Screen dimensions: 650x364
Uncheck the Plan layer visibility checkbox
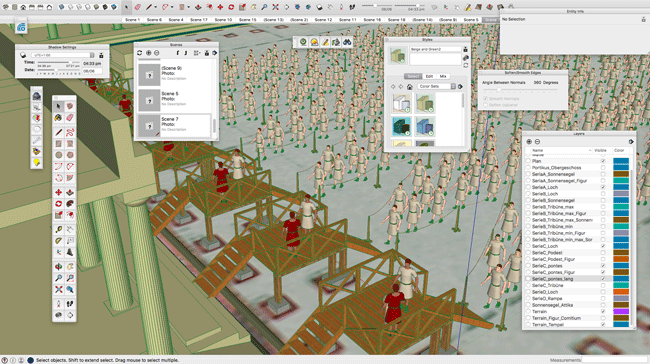603,161
